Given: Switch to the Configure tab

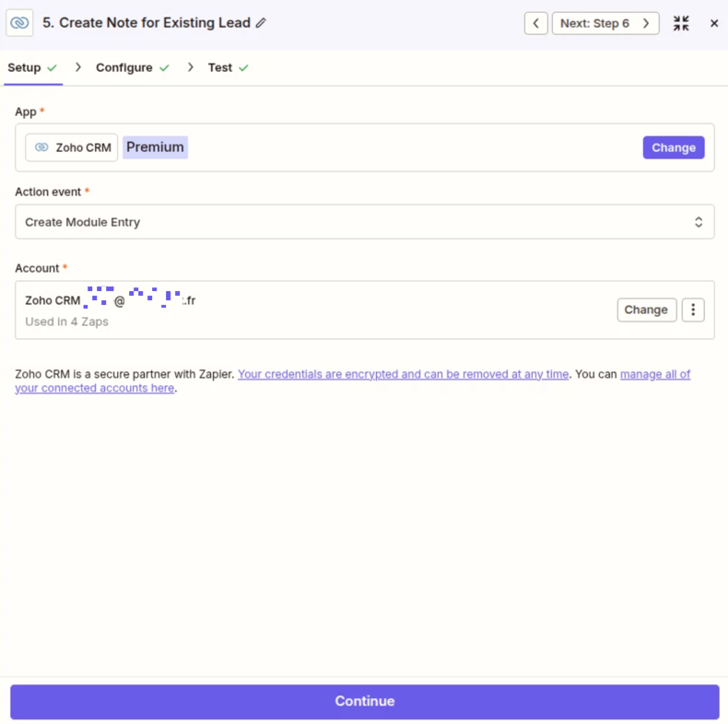Looking at the screenshot, I should pos(124,68).
